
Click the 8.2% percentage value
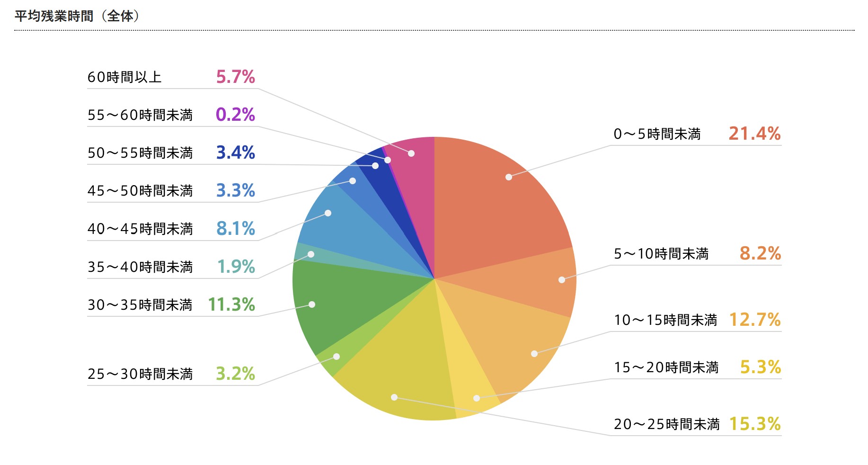click(760, 253)
